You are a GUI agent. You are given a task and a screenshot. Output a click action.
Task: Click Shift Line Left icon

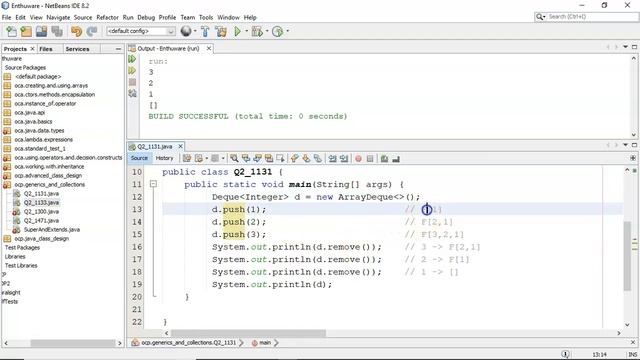pyautogui.click(x=332, y=159)
